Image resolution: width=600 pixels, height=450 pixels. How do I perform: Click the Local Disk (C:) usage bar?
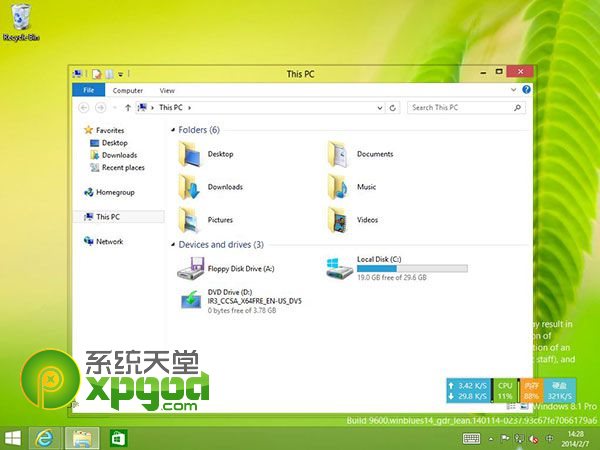pos(412,269)
